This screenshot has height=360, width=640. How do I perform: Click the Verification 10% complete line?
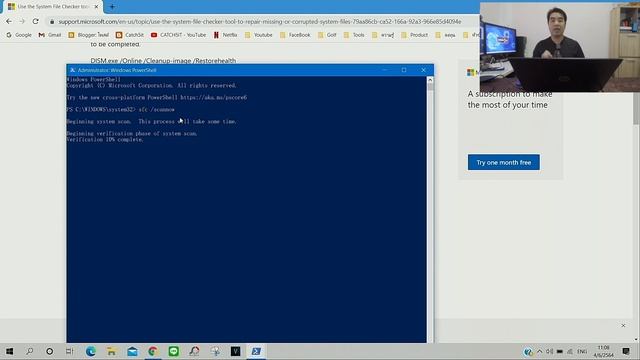pos(105,140)
